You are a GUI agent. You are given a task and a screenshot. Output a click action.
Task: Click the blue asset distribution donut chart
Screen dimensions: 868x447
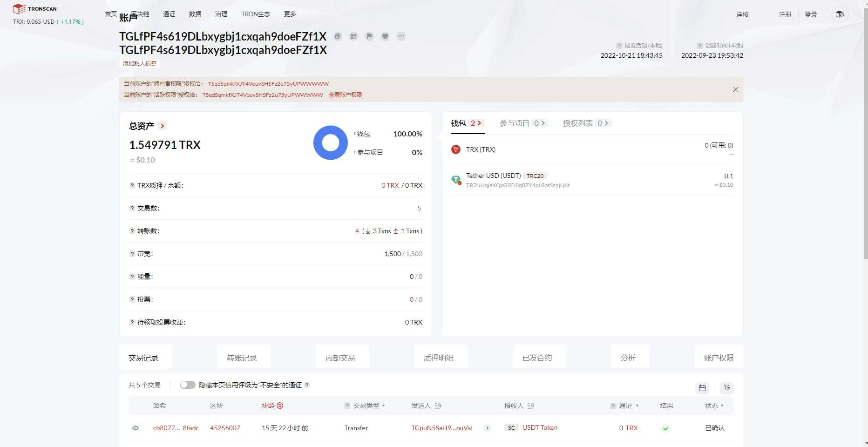coord(331,143)
